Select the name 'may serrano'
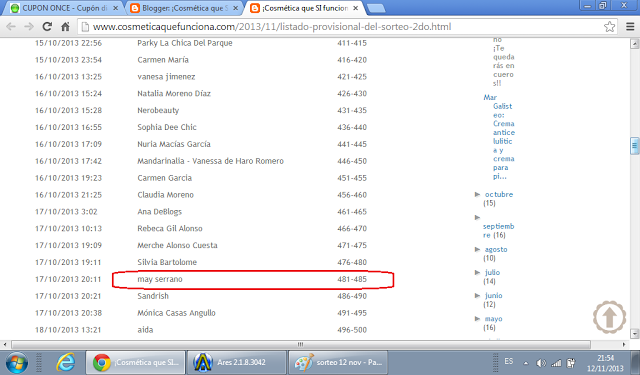The image size is (640, 375). coord(160,279)
